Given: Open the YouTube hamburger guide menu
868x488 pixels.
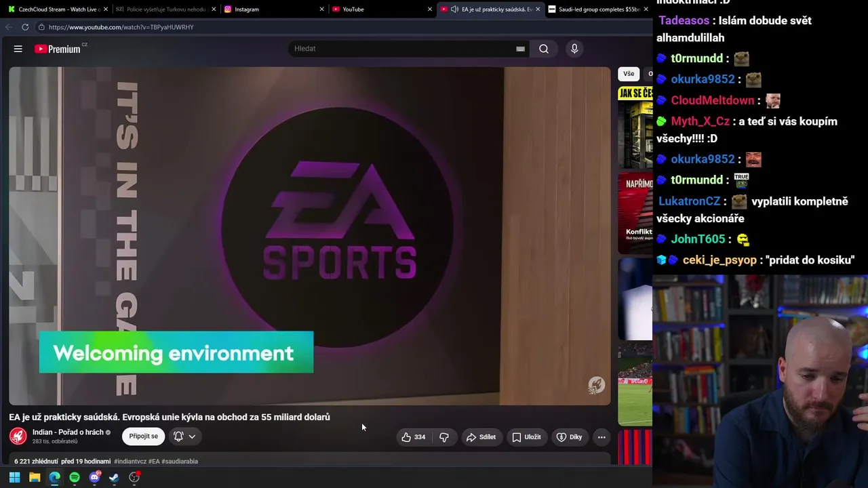Looking at the screenshot, I should [18, 49].
